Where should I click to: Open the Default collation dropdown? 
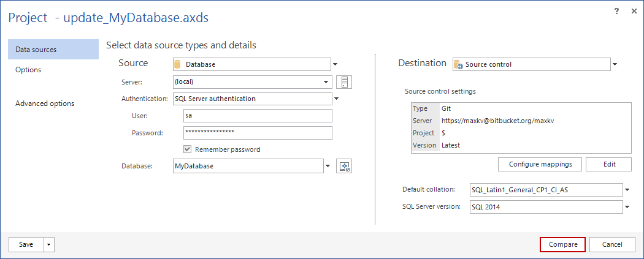point(627,190)
